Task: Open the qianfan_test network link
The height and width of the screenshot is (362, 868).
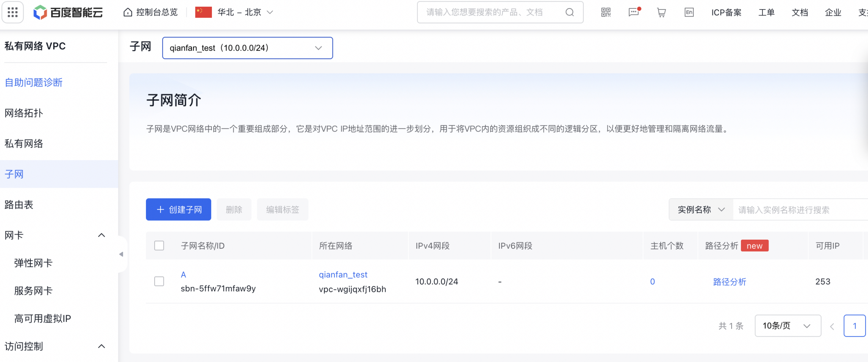Action: click(343, 275)
